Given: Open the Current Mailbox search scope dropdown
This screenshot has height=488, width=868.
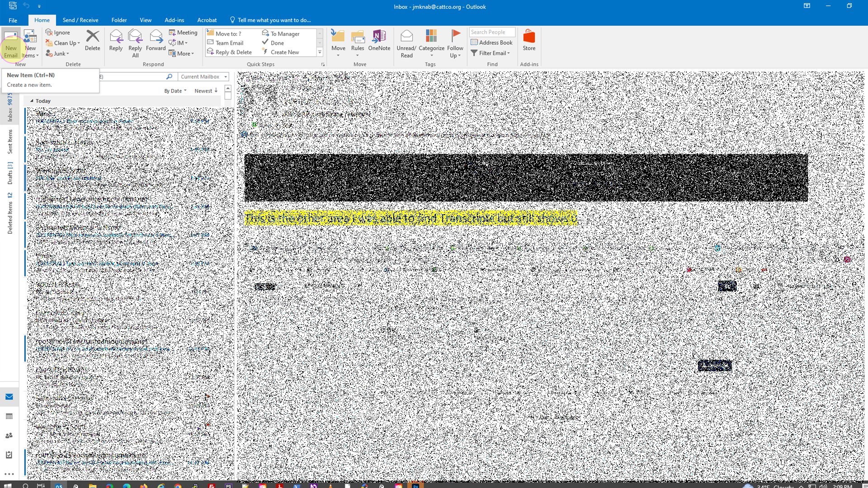Looking at the screenshot, I should 203,76.
